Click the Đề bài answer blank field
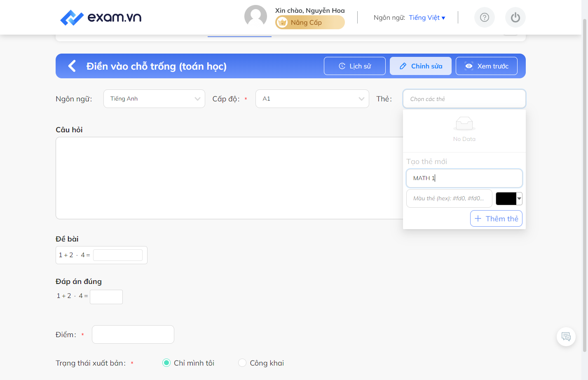The height and width of the screenshot is (380, 588). 118,255
